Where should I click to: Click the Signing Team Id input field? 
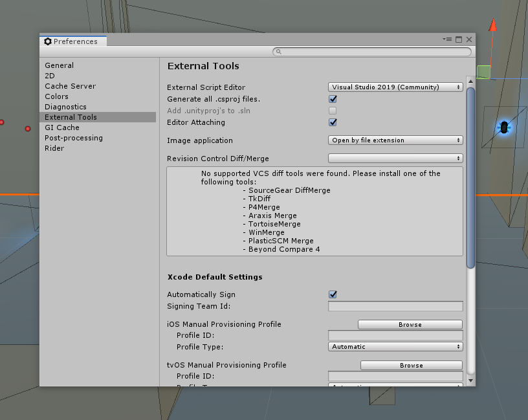click(395, 306)
